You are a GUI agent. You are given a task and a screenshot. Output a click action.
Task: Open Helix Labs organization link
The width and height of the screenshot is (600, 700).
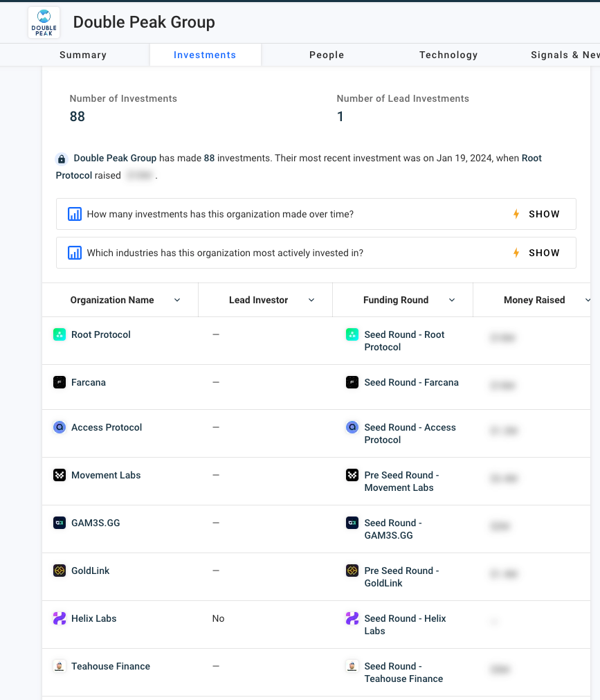[93, 619]
